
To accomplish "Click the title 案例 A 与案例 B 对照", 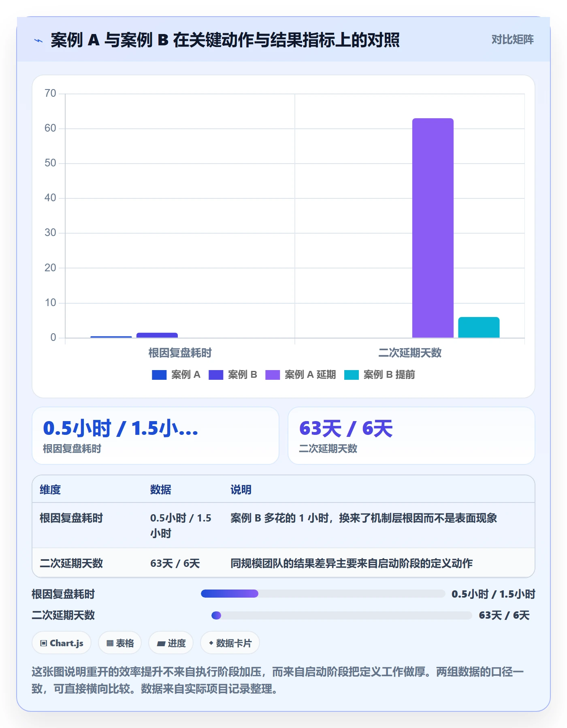I will (225, 40).
